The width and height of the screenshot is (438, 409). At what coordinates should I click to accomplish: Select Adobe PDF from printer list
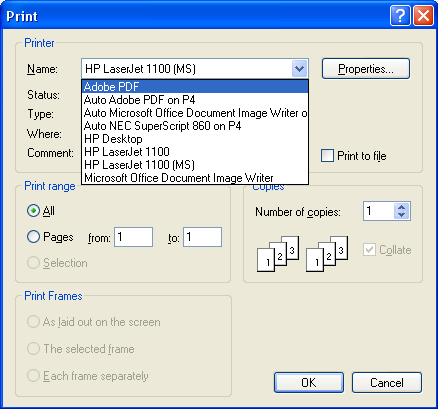point(195,87)
